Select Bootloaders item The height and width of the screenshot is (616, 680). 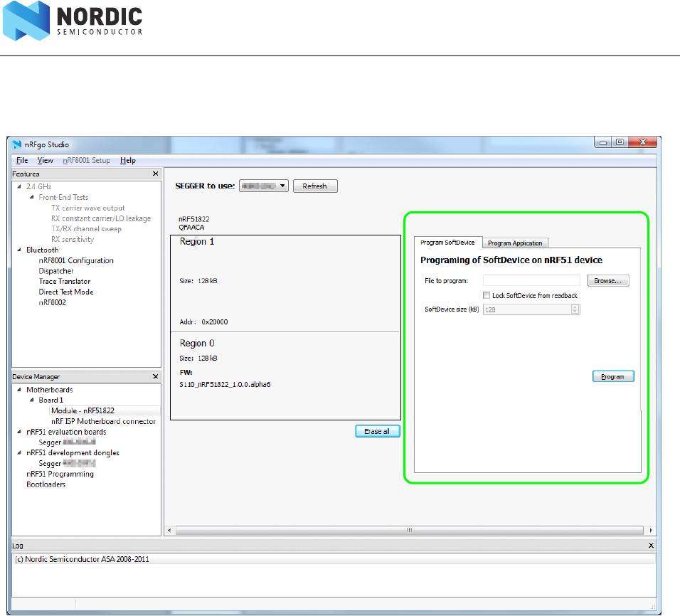click(x=46, y=484)
